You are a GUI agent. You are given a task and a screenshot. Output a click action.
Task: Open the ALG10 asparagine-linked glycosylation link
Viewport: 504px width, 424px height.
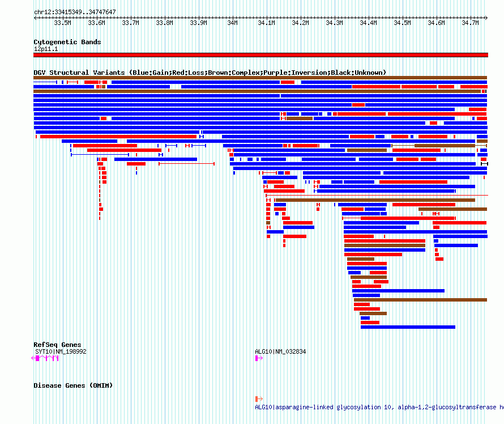(379, 407)
